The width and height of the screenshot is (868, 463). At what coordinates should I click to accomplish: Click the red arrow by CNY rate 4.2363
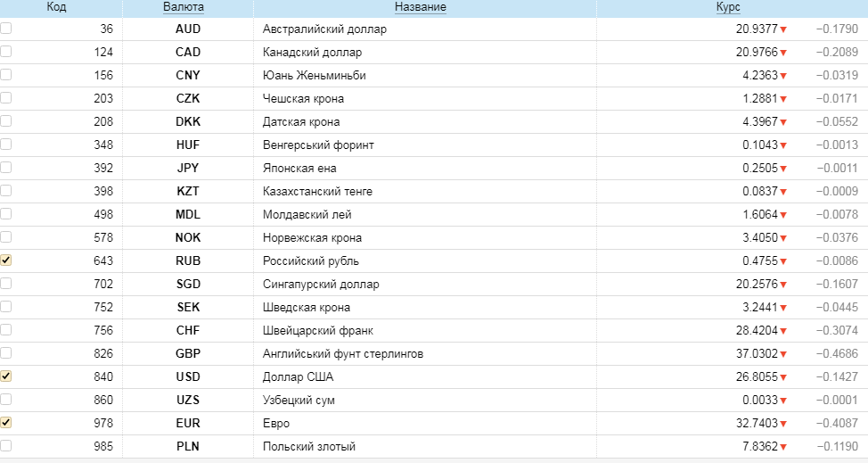click(783, 76)
